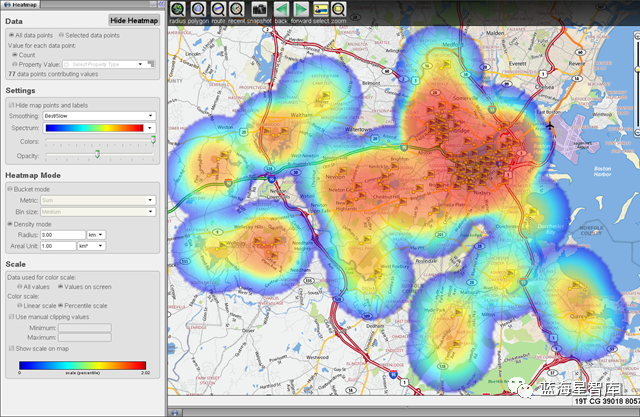Take a map snapshot with camera icon
This screenshot has height=417, width=640.
point(259,10)
